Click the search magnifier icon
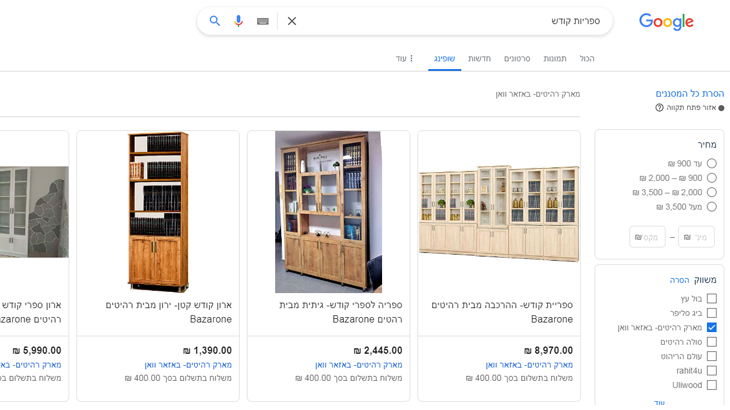730x410 pixels. pyautogui.click(x=215, y=21)
